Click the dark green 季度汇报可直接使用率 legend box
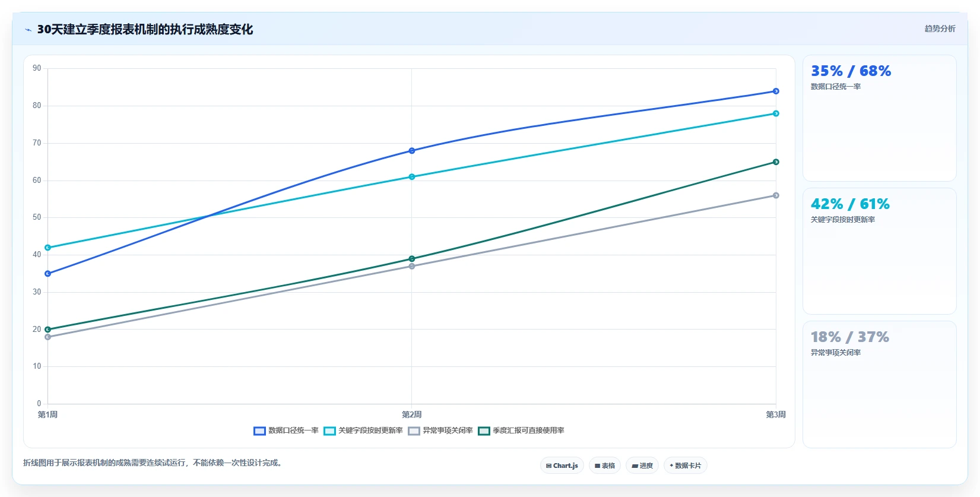Screen dimensions: 980x497 pyautogui.click(x=484, y=431)
